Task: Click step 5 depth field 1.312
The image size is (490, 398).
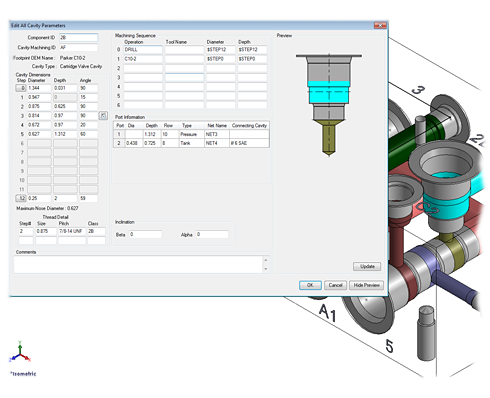Action: pos(65,134)
